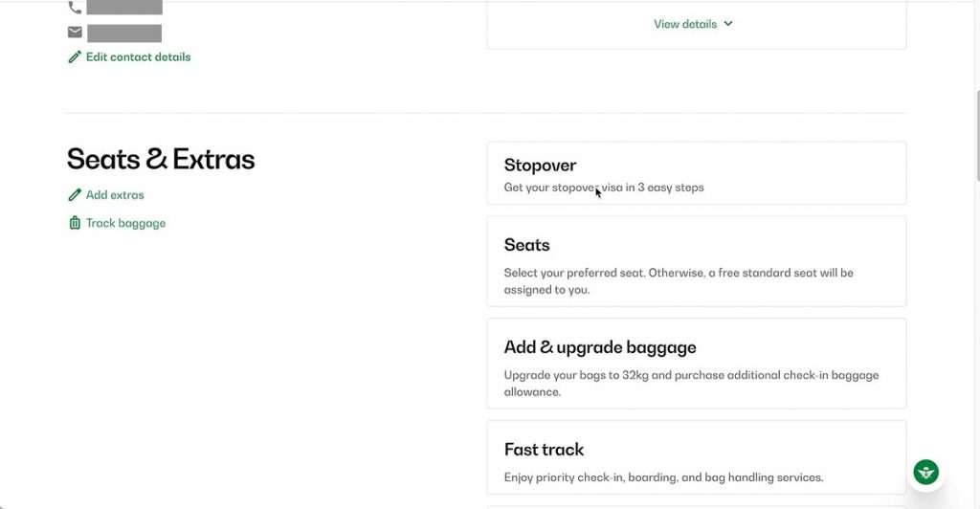Click the phone icon in contact details
The image size is (980, 509).
point(75,8)
